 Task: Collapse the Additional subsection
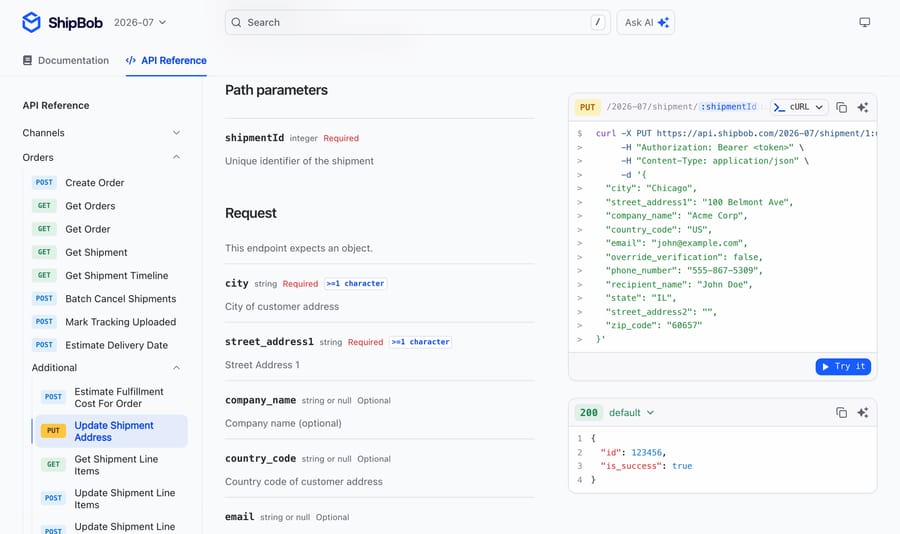pos(106,367)
